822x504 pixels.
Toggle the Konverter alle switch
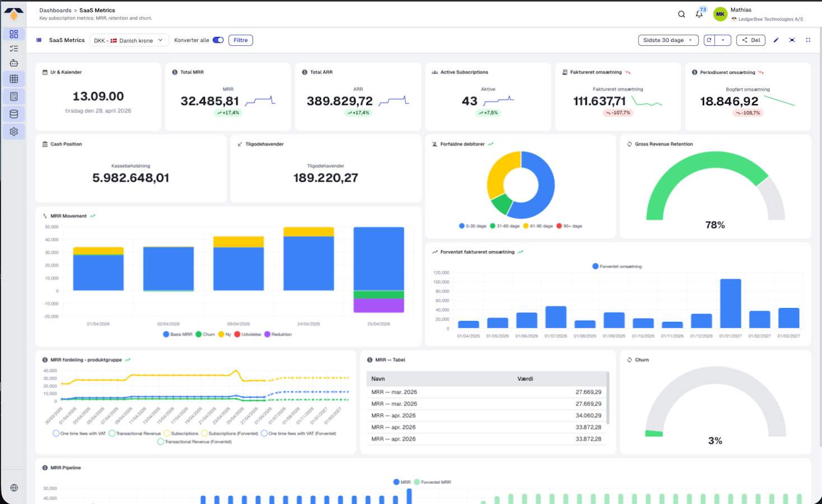coord(218,40)
